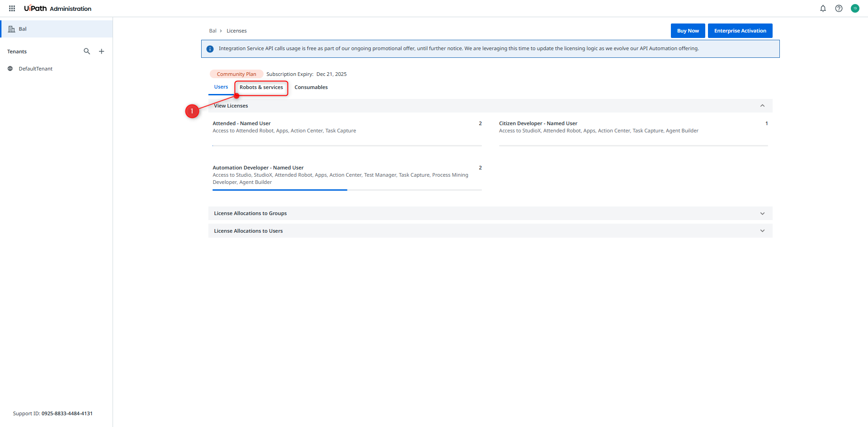This screenshot has height=427, width=868.
Task: Search tenants with the magnifier icon
Action: [87, 52]
